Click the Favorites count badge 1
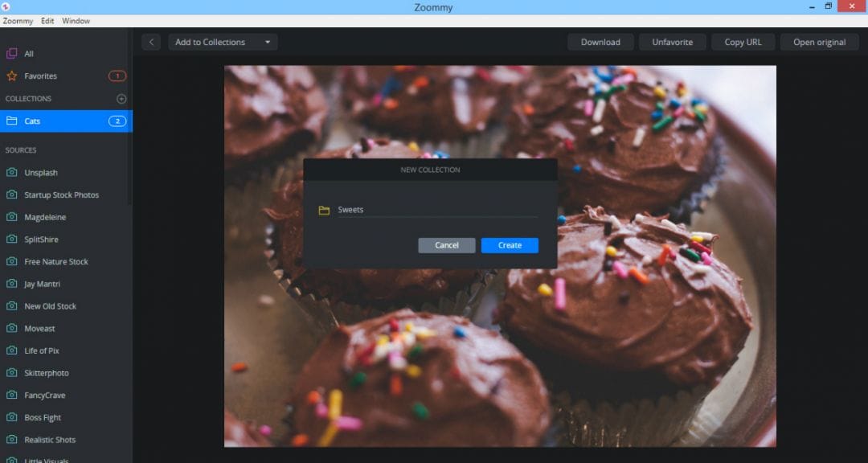868x463 pixels. point(117,76)
